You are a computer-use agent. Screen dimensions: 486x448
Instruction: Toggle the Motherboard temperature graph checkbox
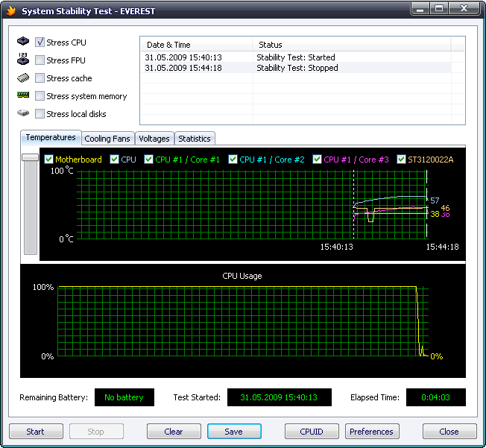click(49, 160)
